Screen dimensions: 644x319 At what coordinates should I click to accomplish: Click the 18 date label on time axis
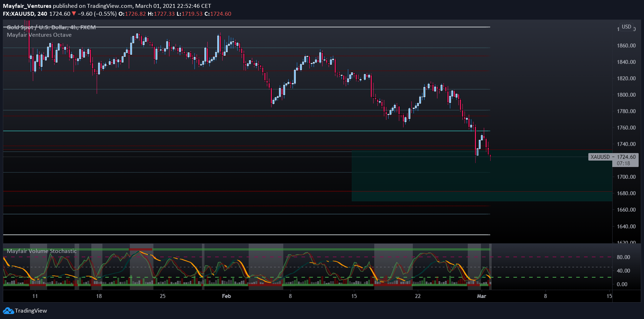[99, 296]
